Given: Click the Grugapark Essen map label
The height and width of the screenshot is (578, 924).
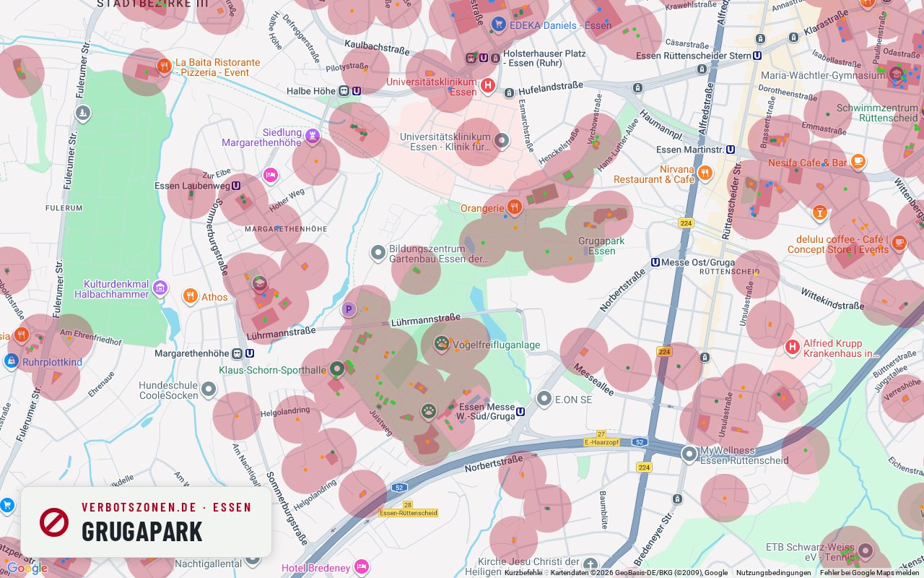Looking at the screenshot, I should click(602, 246).
